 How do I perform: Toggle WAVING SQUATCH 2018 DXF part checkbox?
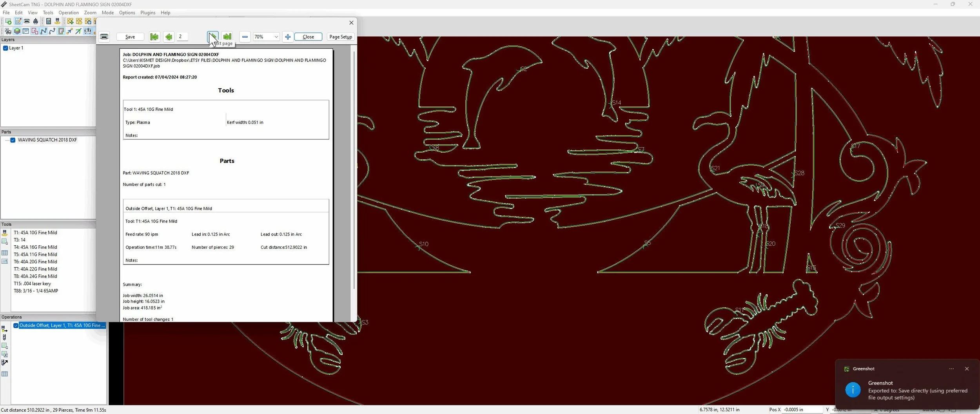(x=13, y=140)
